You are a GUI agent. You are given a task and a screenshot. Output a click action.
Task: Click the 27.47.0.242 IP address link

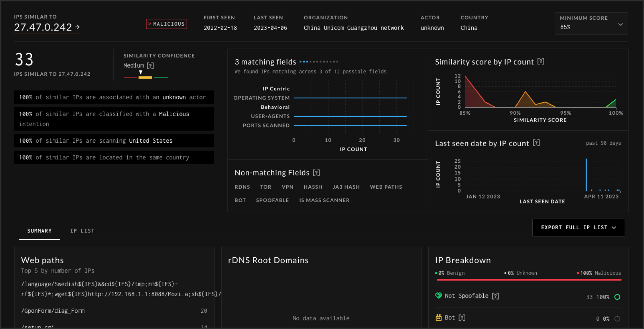pyautogui.click(x=43, y=27)
